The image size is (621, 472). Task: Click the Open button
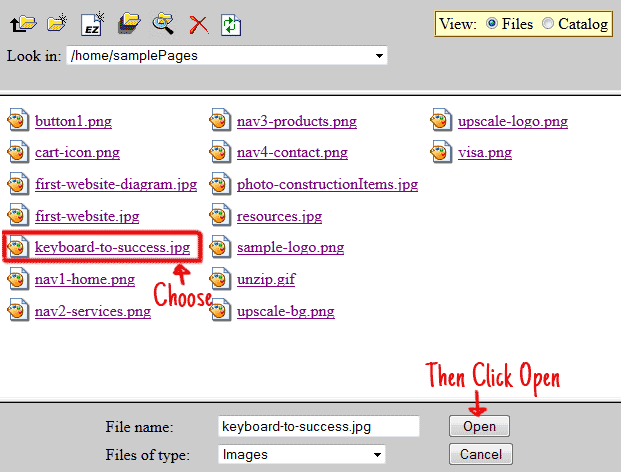click(479, 426)
